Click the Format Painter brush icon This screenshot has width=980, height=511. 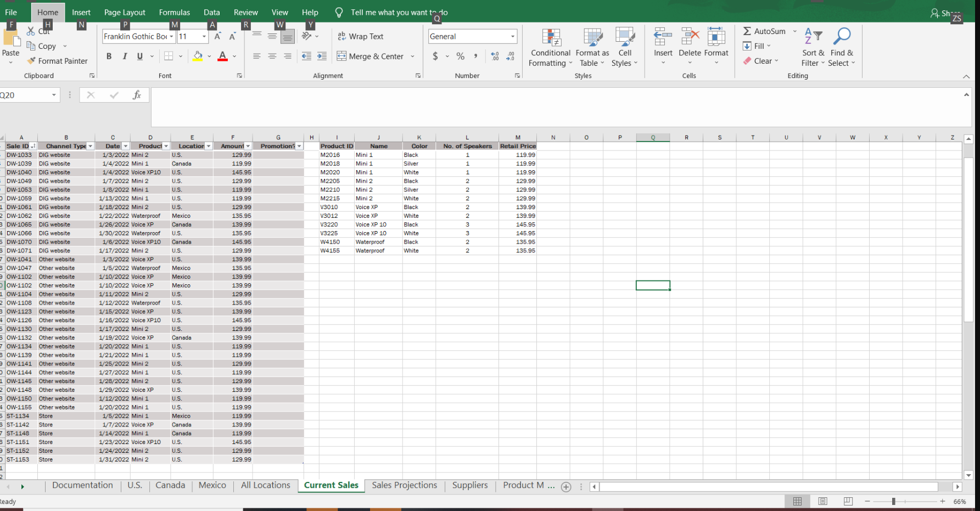32,61
